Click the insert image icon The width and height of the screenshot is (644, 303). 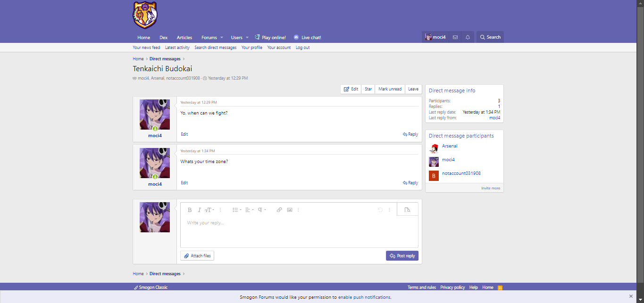[x=290, y=210]
